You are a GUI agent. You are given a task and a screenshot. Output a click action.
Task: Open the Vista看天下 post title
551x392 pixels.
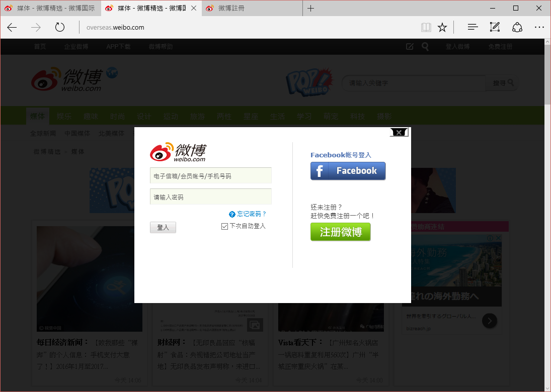[300, 342]
